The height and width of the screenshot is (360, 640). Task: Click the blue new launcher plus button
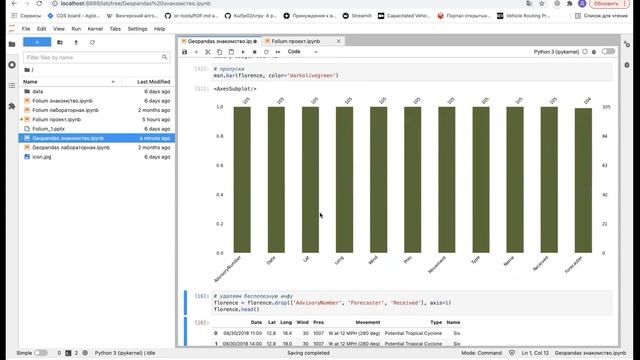tap(37, 42)
